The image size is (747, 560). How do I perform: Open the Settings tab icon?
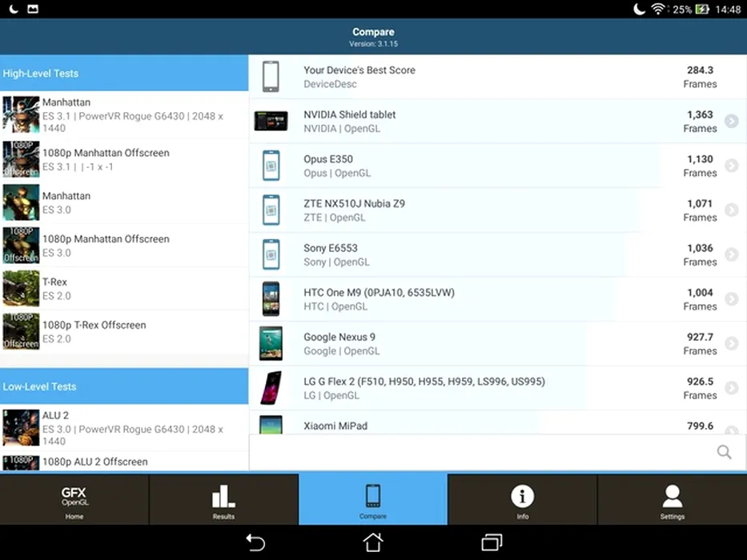(672, 500)
